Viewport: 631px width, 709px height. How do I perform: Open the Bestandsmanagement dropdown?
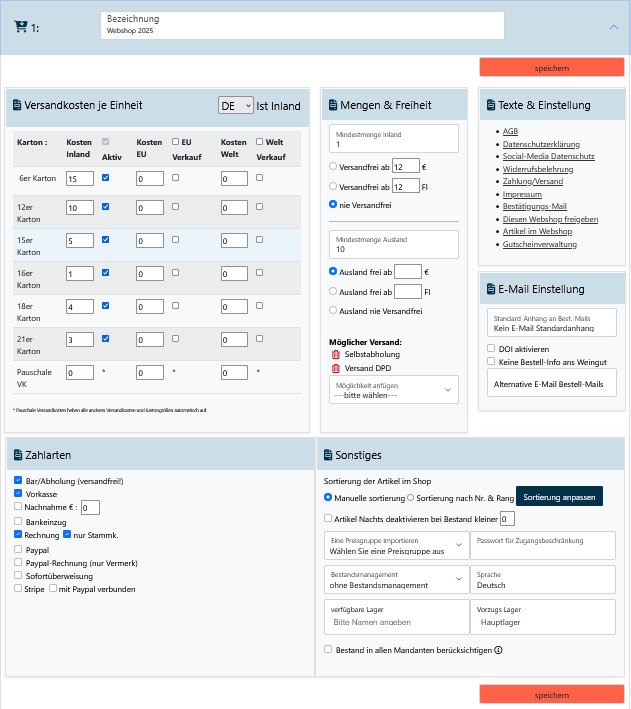pos(395,580)
